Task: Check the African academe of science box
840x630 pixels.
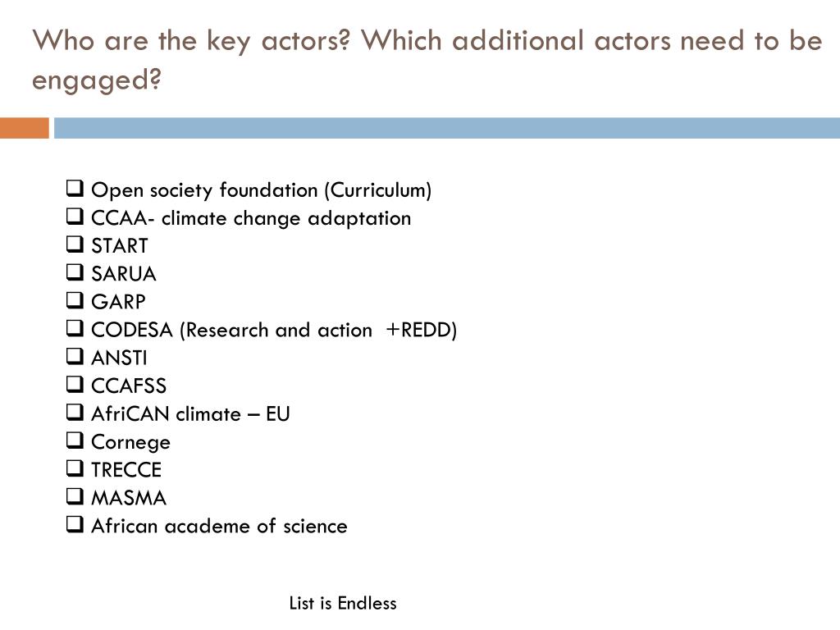Action: point(75,523)
